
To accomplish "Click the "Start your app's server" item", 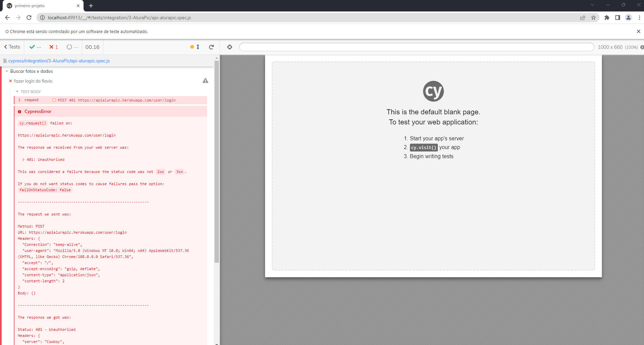I will tap(437, 138).
